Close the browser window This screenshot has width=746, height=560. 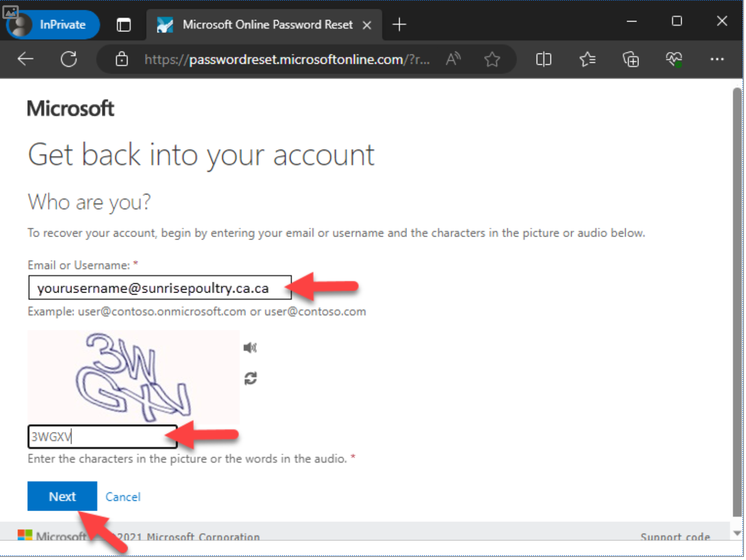tap(722, 21)
